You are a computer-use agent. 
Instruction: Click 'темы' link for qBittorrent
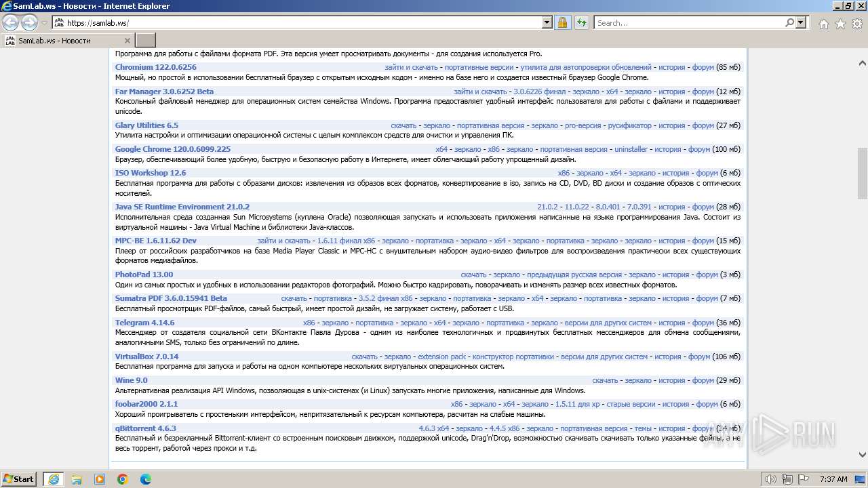click(642, 428)
